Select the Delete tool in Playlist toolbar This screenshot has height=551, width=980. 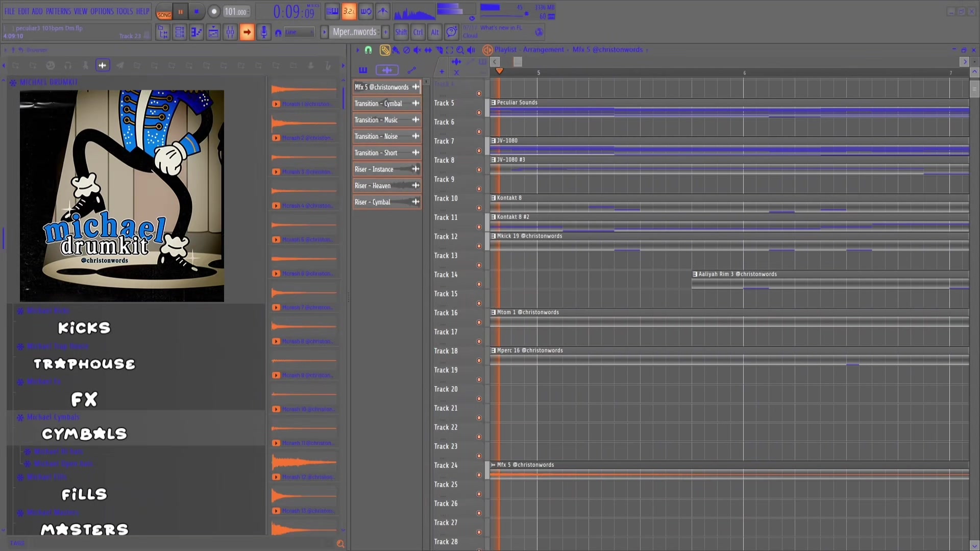click(x=407, y=50)
